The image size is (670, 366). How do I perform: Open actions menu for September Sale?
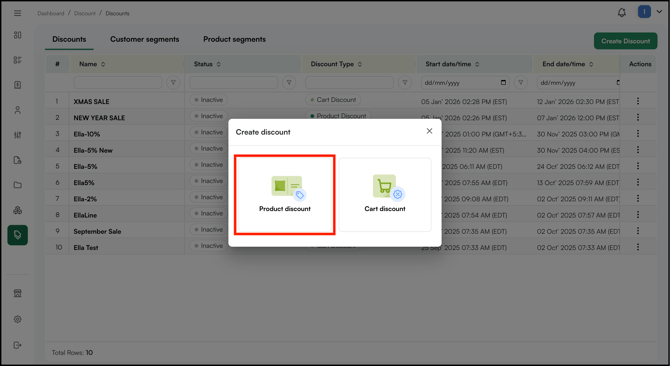click(x=638, y=231)
